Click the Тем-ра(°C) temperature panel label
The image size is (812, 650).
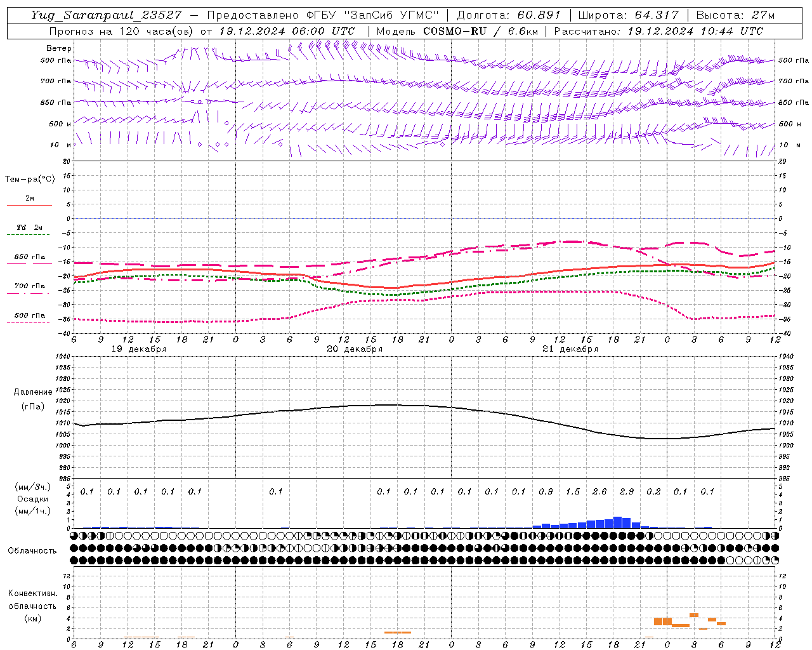pos(30,180)
